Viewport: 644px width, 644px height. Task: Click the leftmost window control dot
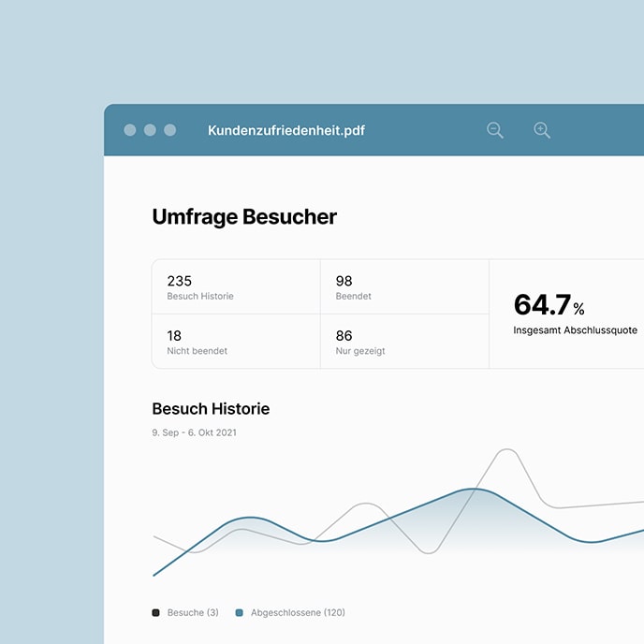click(x=130, y=130)
